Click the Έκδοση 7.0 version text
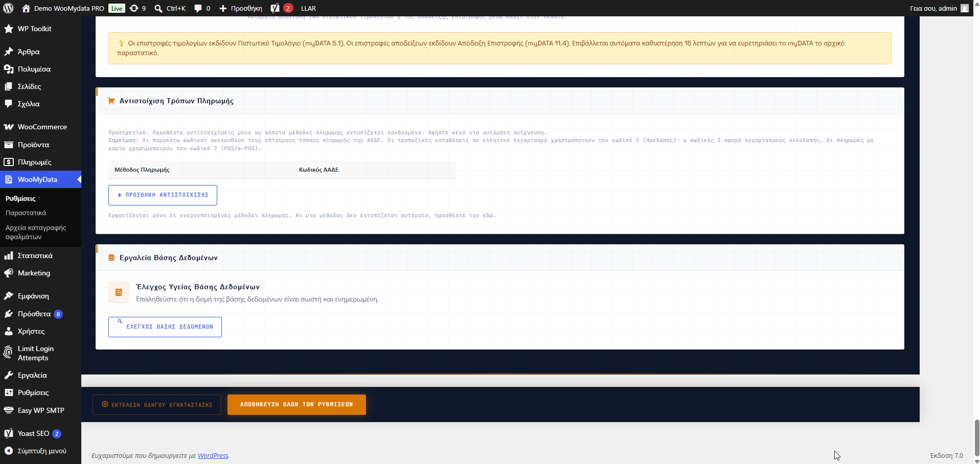The image size is (980, 464). [946, 455]
